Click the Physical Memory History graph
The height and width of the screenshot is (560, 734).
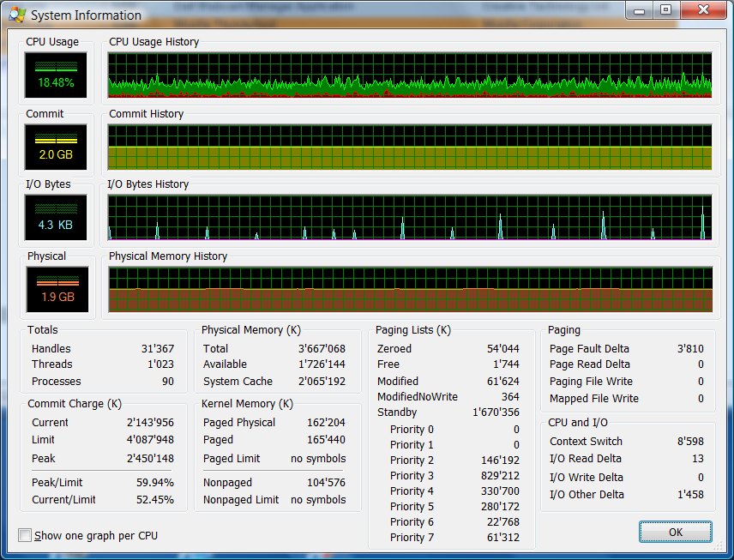coord(411,289)
